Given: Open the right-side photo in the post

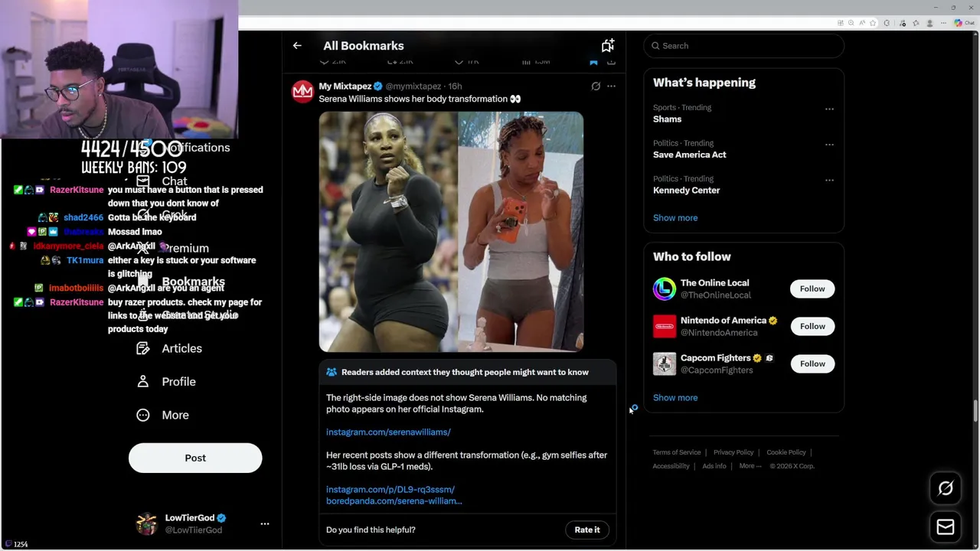Looking at the screenshot, I should click(x=521, y=232).
